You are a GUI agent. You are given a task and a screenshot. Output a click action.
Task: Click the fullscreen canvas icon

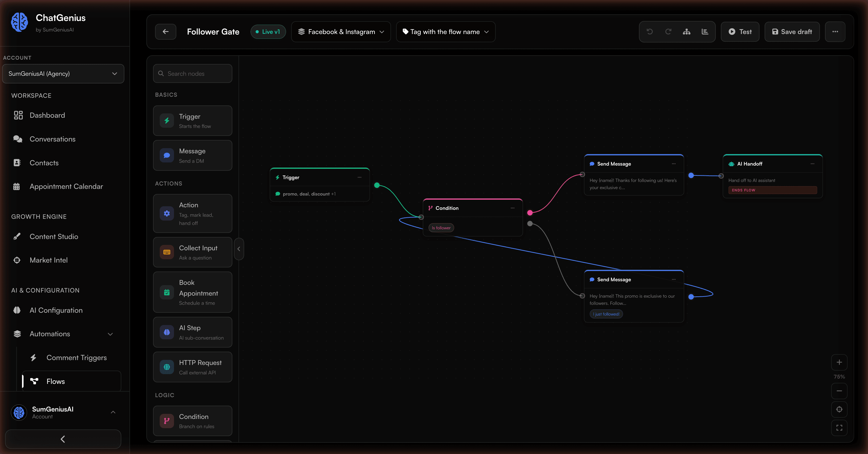coord(839,428)
